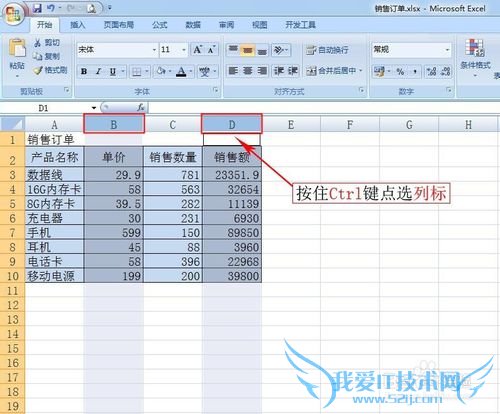The height and width of the screenshot is (414, 500).
Task: Paste clipboard contents using the Paste icon
Action: (17, 48)
